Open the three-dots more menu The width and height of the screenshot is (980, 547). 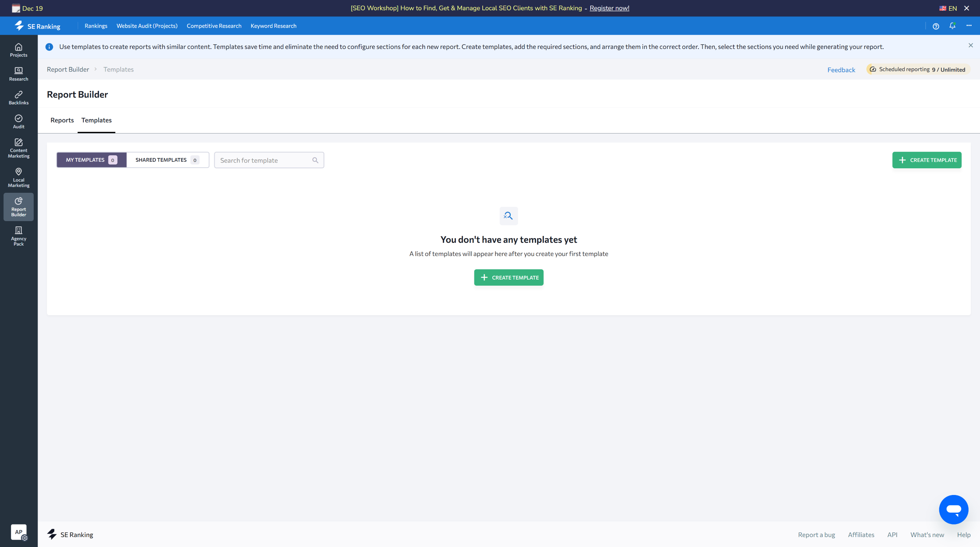pos(969,26)
